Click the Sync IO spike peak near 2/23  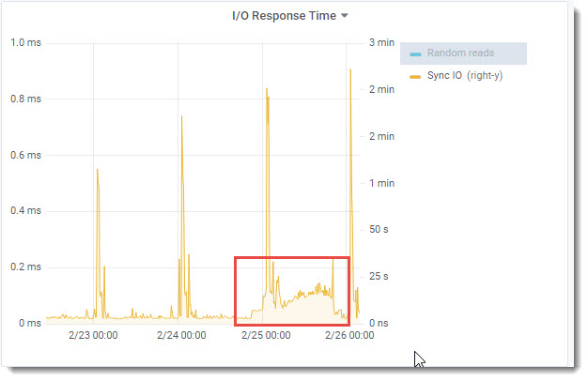97,170
